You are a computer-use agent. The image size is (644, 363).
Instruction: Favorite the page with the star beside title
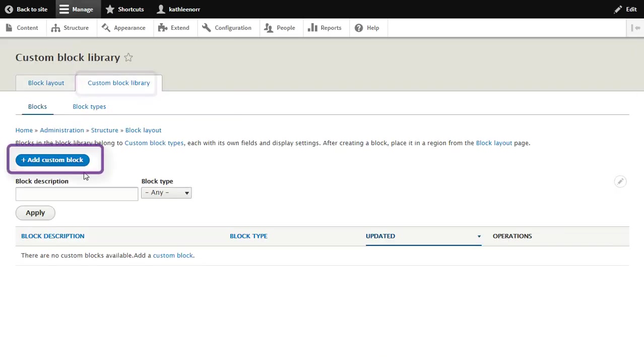pos(128,57)
